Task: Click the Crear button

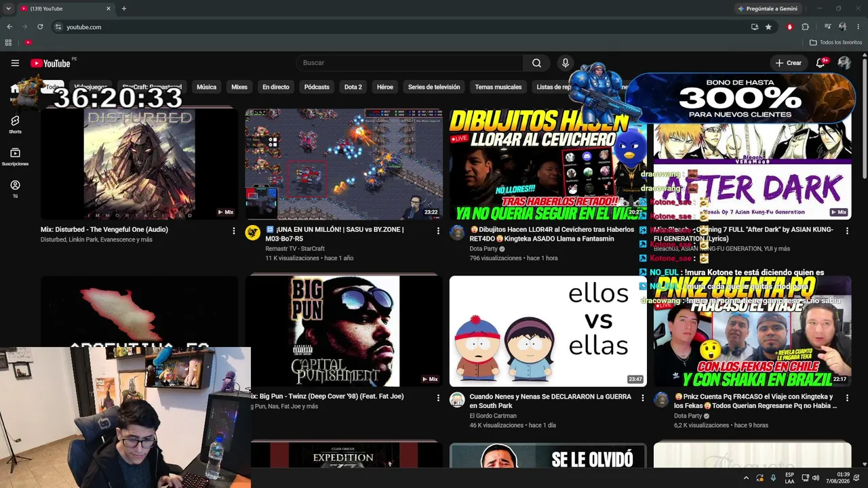Action: (x=789, y=63)
